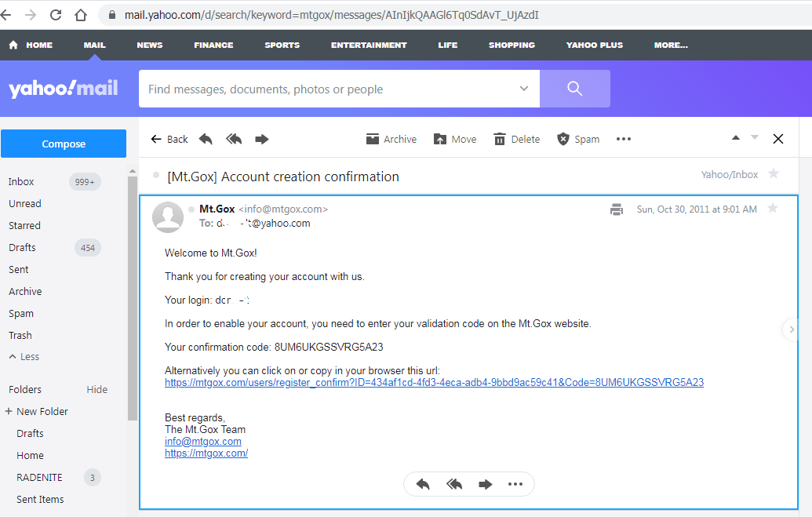Screen dimensions: 812x517
Task: Star message dated Oct 30, 2011
Action: [773, 208]
